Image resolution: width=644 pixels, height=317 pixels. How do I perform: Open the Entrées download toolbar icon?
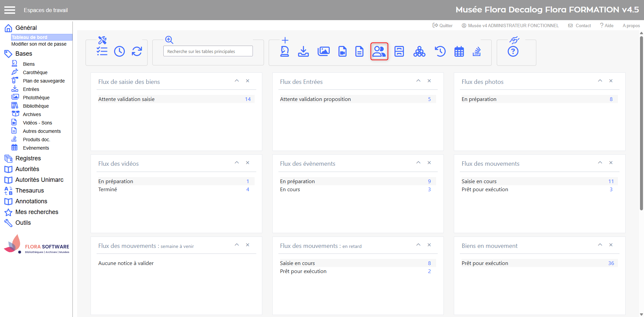(304, 51)
